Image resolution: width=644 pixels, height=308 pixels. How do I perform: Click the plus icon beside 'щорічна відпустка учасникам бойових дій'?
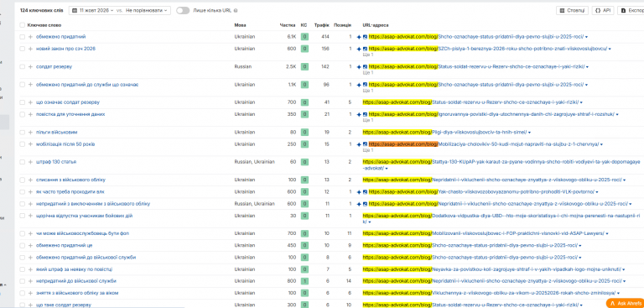[30, 216]
